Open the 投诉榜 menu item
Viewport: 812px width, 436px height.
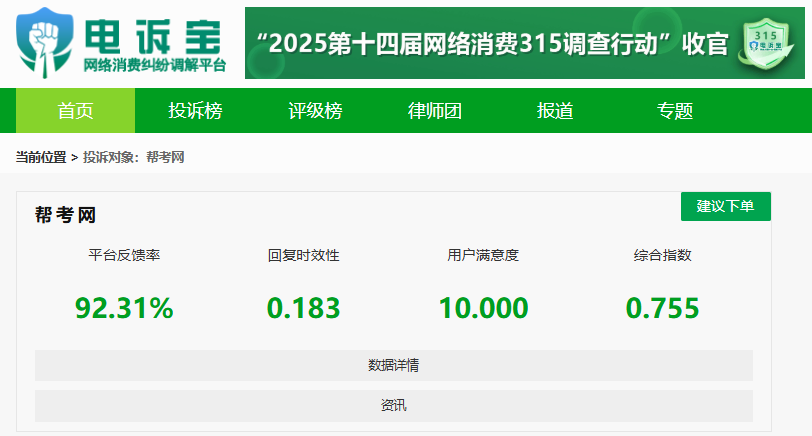click(195, 110)
